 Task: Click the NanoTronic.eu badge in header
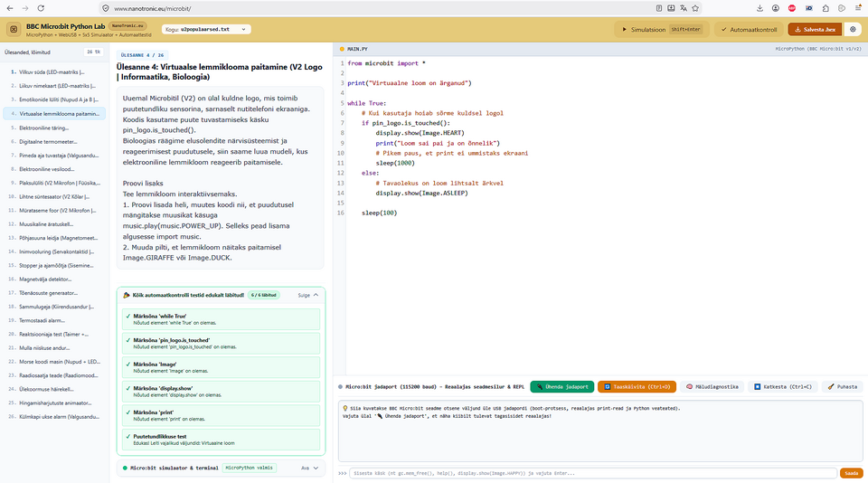[x=127, y=26]
